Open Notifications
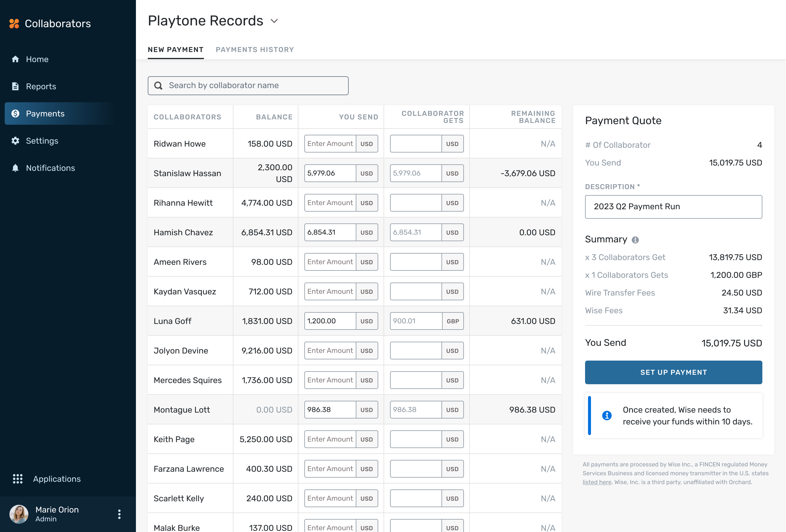The height and width of the screenshot is (532, 786). [x=51, y=168]
